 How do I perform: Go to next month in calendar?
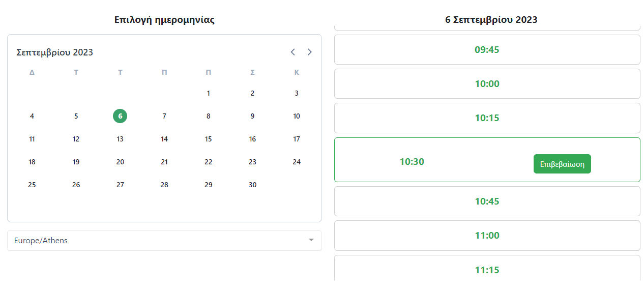click(309, 52)
